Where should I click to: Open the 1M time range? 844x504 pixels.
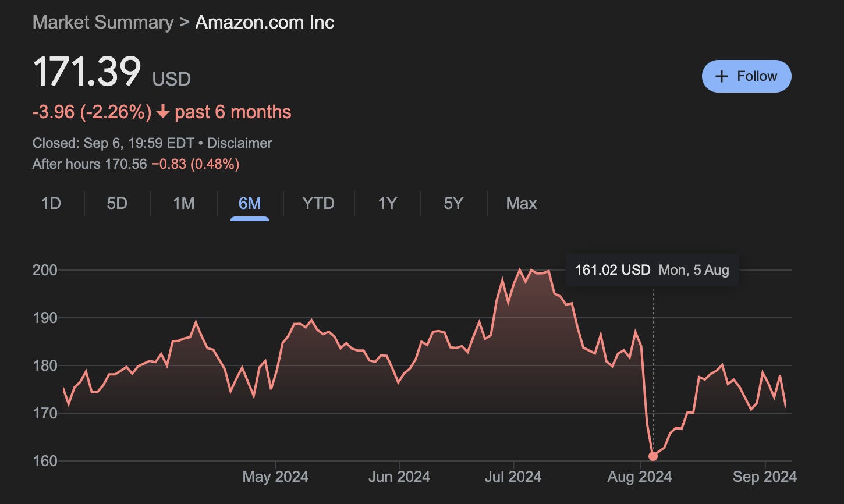point(183,204)
